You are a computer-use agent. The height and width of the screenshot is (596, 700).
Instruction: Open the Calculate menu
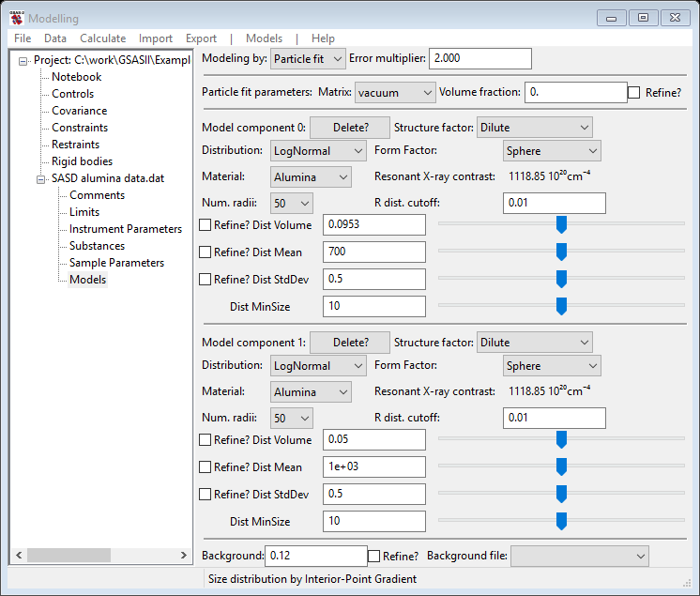(102, 38)
